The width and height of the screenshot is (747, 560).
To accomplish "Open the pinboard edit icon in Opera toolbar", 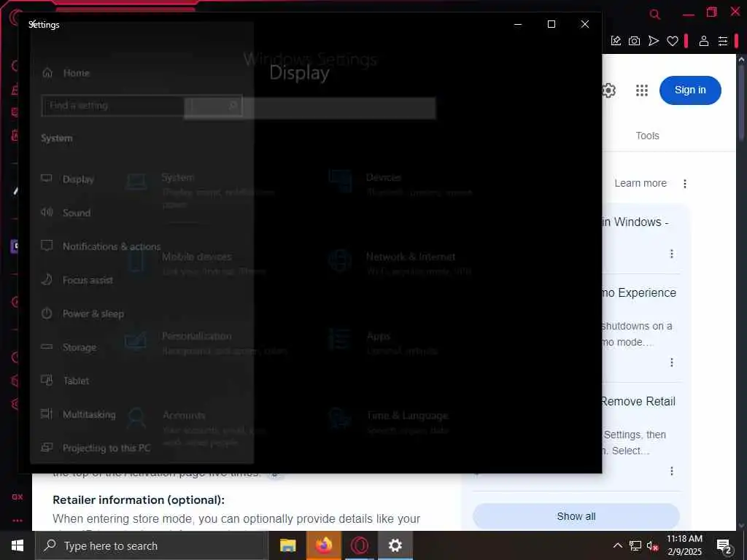I will pos(616,41).
